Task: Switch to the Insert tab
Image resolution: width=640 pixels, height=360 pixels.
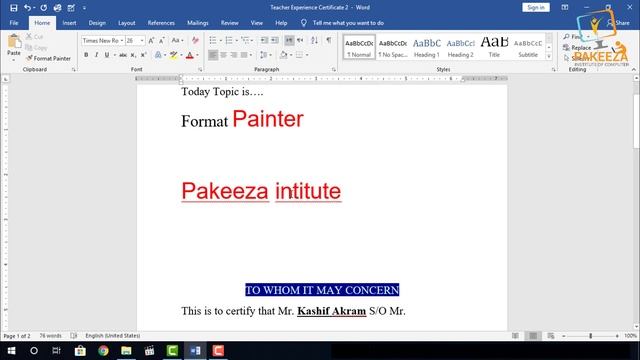Action: pyautogui.click(x=69, y=23)
